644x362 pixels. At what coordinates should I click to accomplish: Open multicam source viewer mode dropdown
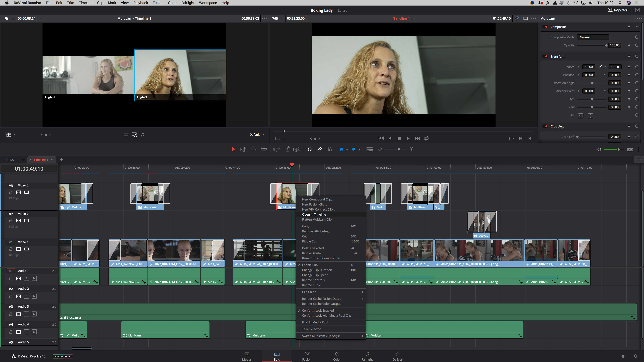(x=10, y=135)
